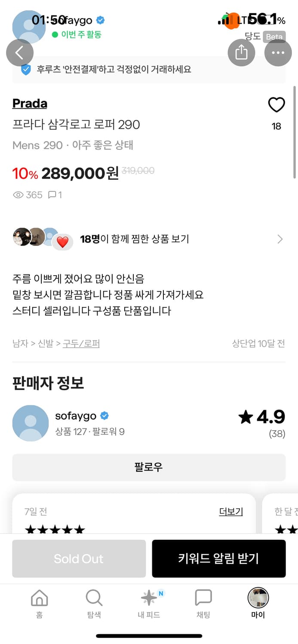This screenshot has width=298, height=644.
Task: Tap the comment count bubble icon
Action: pyautogui.click(x=52, y=195)
